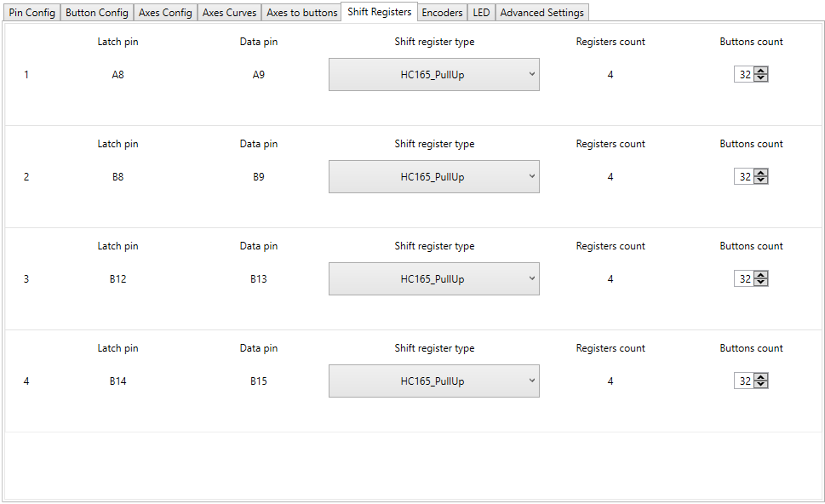The height and width of the screenshot is (504, 825).
Task: Open the Pin Config tab
Action: [32, 13]
